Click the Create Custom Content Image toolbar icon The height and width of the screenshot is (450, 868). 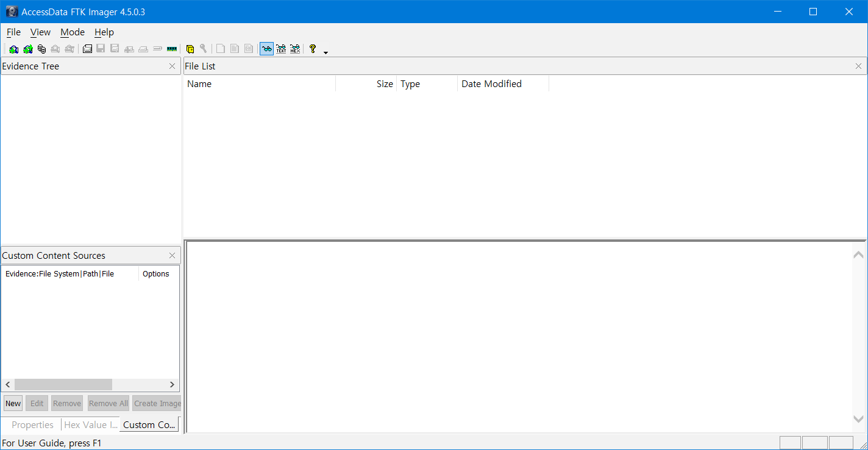tap(143, 49)
